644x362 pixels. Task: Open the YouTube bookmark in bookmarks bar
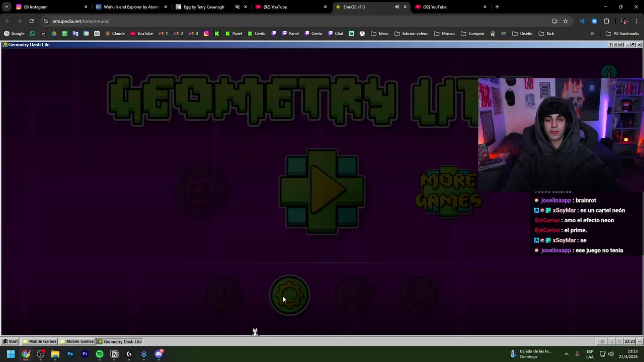point(141,34)
